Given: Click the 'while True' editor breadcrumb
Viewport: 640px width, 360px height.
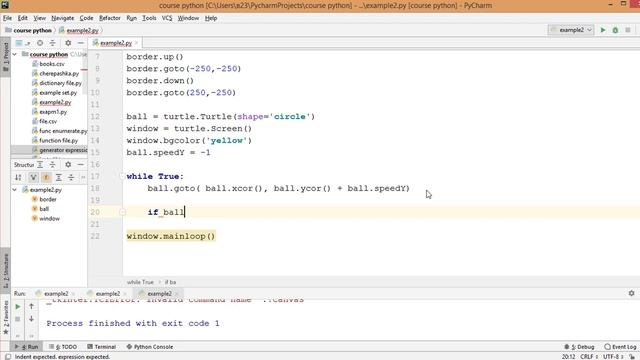Looking at the screenshot, I should [140, 282].
